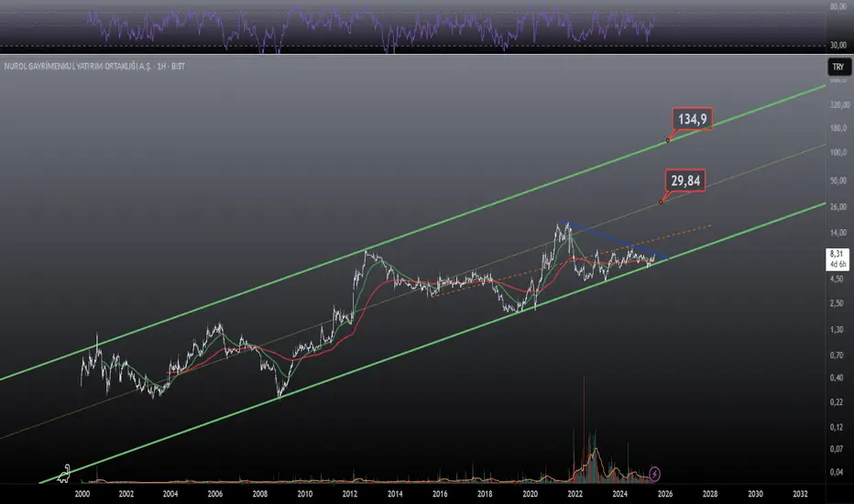Click the purple lightning bolt event icon
854x504 pixels.
(654, 474)
